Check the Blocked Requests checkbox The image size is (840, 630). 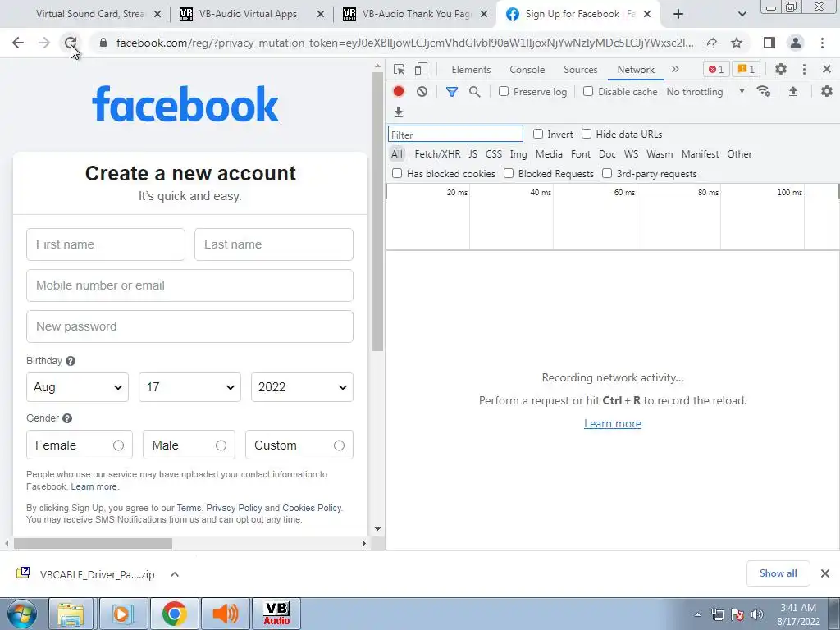point(509,173)
